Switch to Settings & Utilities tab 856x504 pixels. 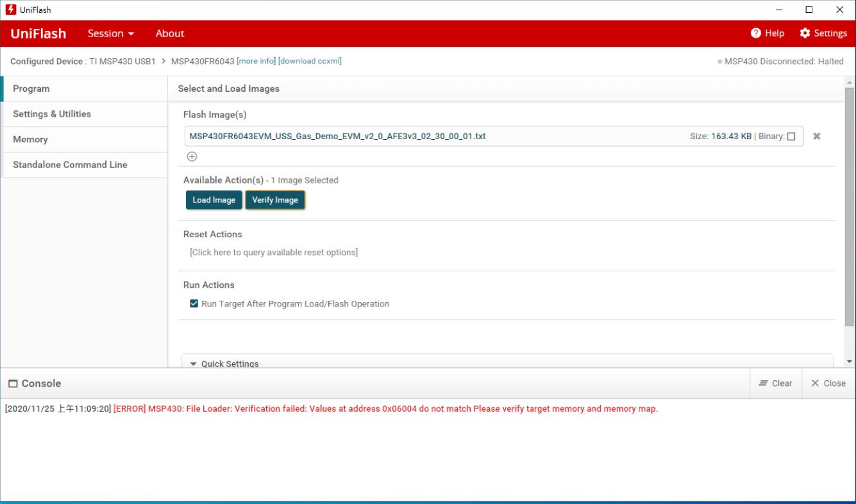point(85,114)
